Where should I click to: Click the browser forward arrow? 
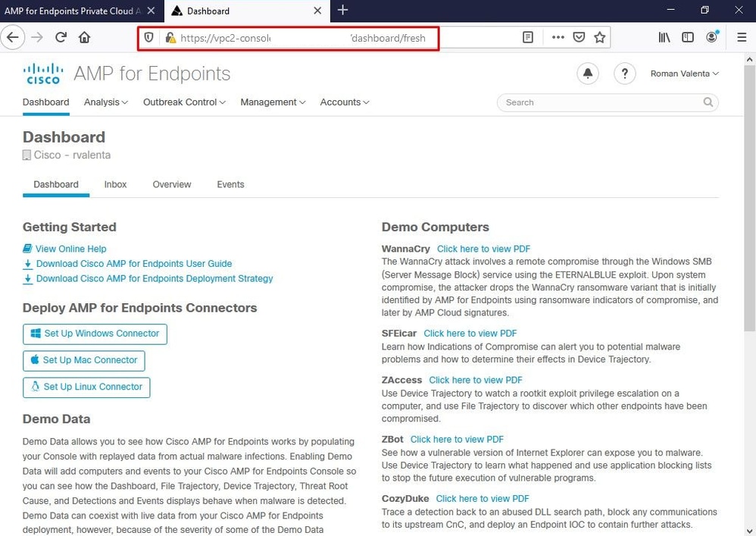pyautogui.click(x=37, y=38)
